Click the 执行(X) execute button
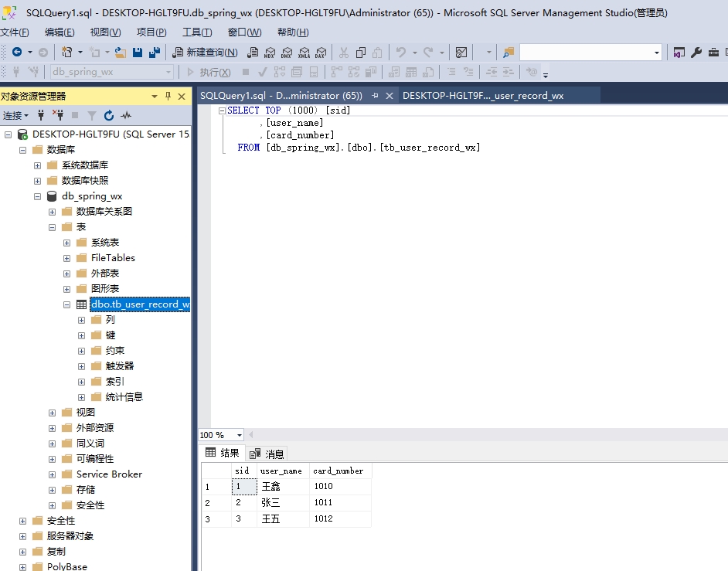This screenshot has width=728, height=571. point(209,73)
